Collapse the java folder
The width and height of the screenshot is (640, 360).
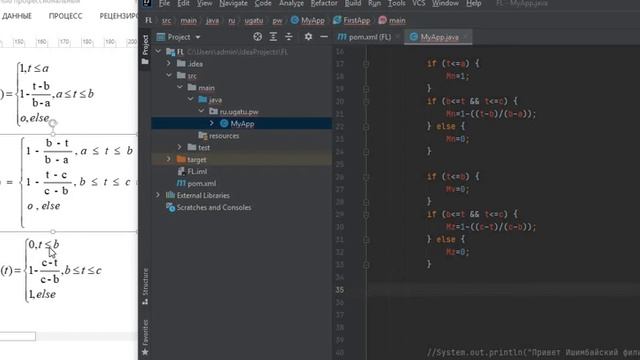(191, 99)
